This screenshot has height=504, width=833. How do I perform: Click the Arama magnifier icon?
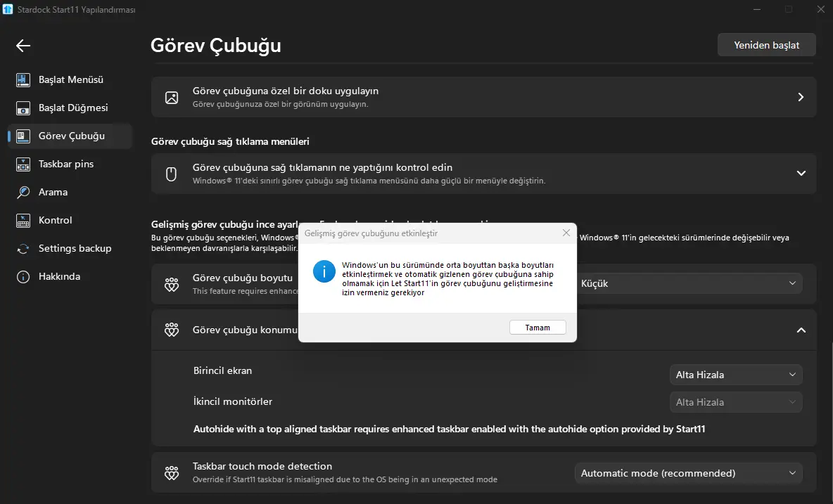[x=23, y=192]
